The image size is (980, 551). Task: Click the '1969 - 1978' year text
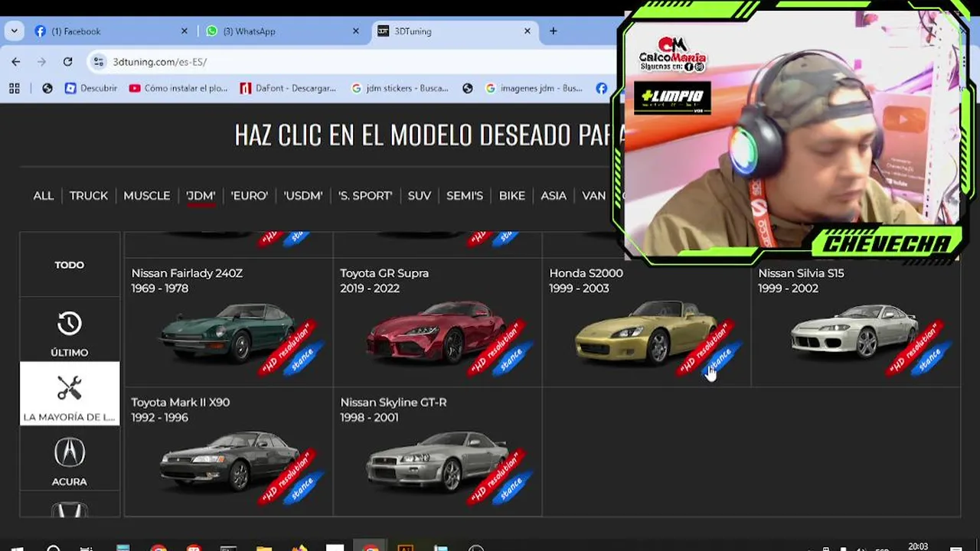click(x=159, y=289)
